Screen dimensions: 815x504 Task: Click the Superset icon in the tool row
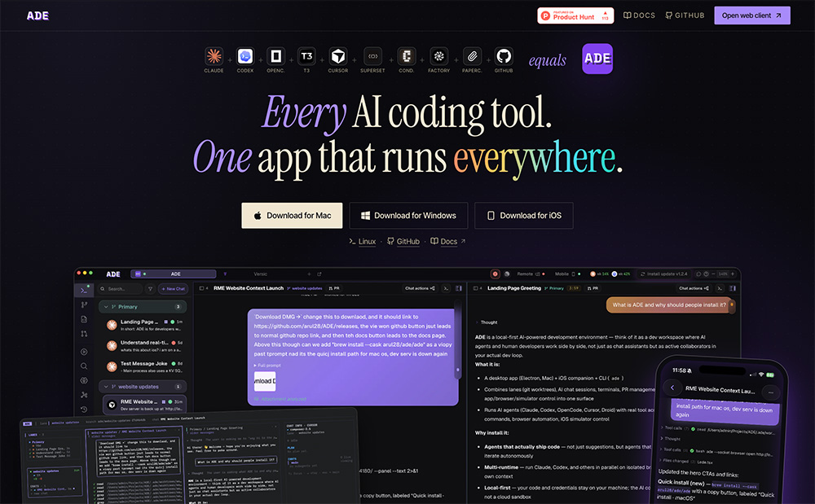[372, 56]
